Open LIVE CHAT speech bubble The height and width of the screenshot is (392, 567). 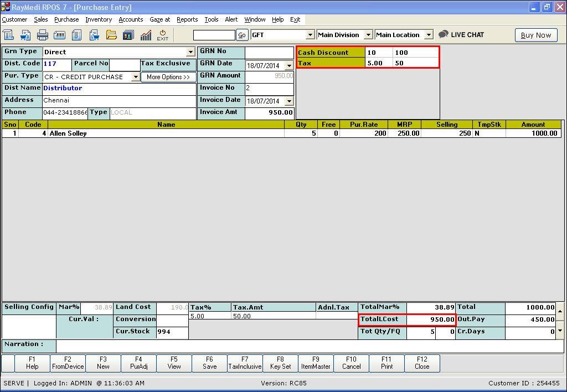pyautogui.click(x=444, y=34)
